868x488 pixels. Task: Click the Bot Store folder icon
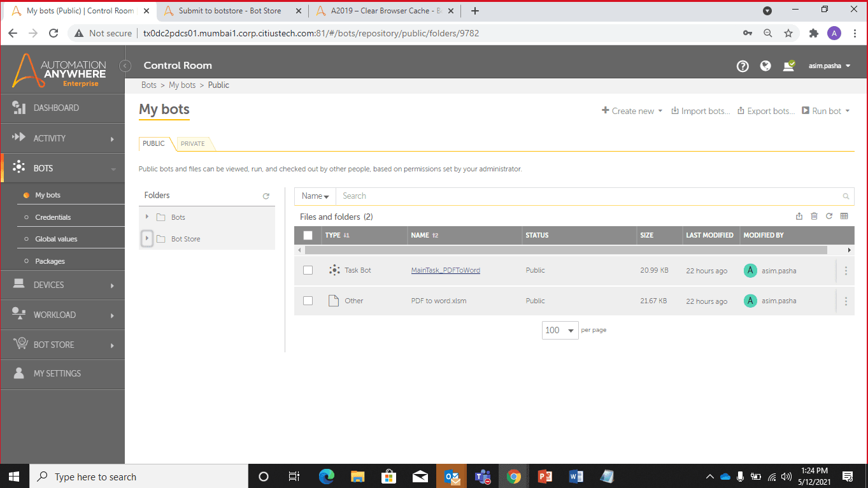point(161,239)
